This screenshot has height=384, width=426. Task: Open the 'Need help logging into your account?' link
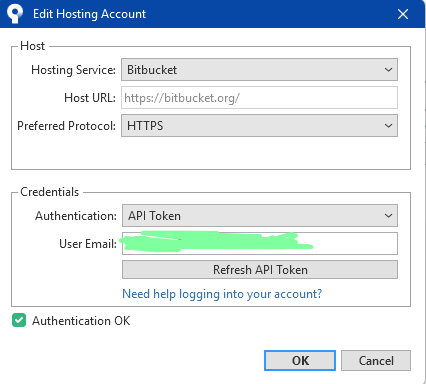(222, 294)
